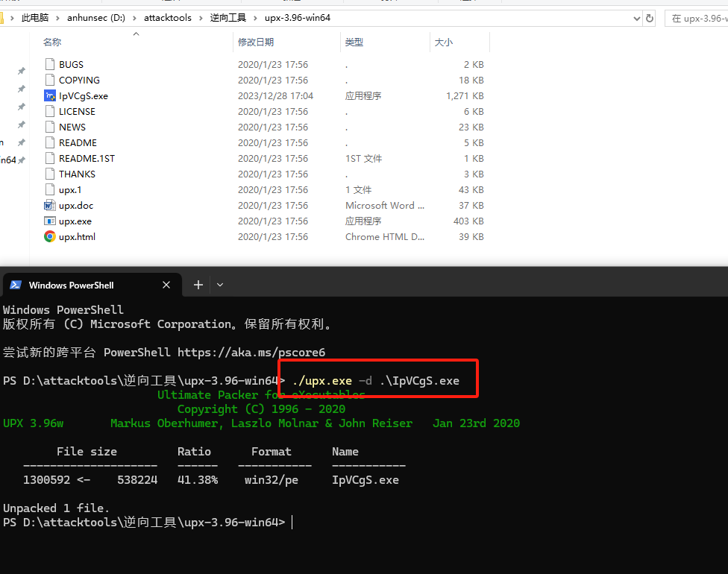Image resolution: width=728 pixels, height=574 pixels.
Task: Close the Windows PowerShell tab
Action: pyautogui.click(x=166, y=285)
